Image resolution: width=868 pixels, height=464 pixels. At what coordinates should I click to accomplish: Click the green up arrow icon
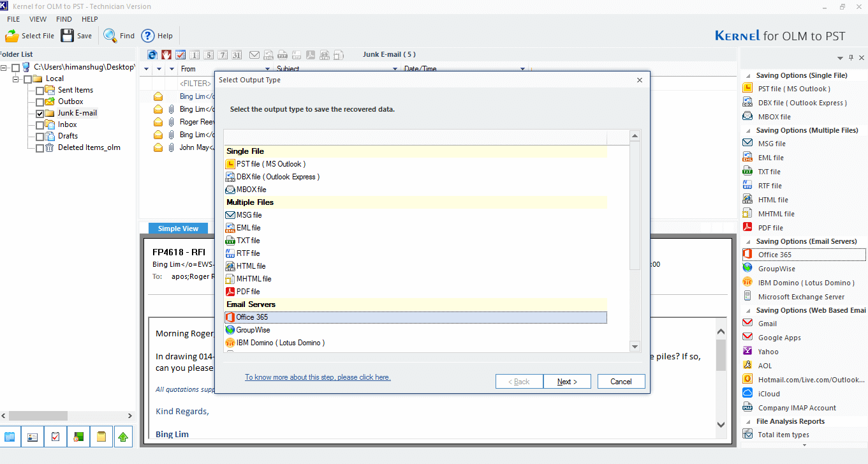pyautogui.click(x=124, y=437)
